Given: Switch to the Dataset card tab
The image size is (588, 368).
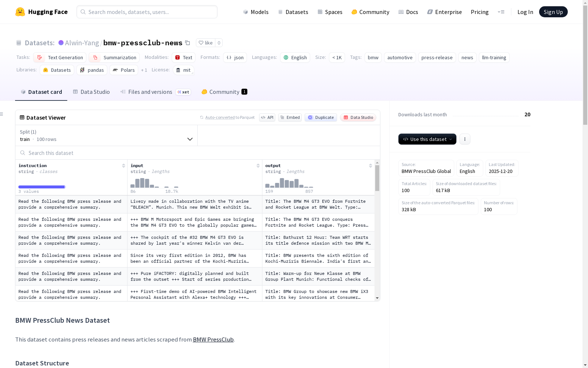Looking at the screenshot, I should [41, 92].
